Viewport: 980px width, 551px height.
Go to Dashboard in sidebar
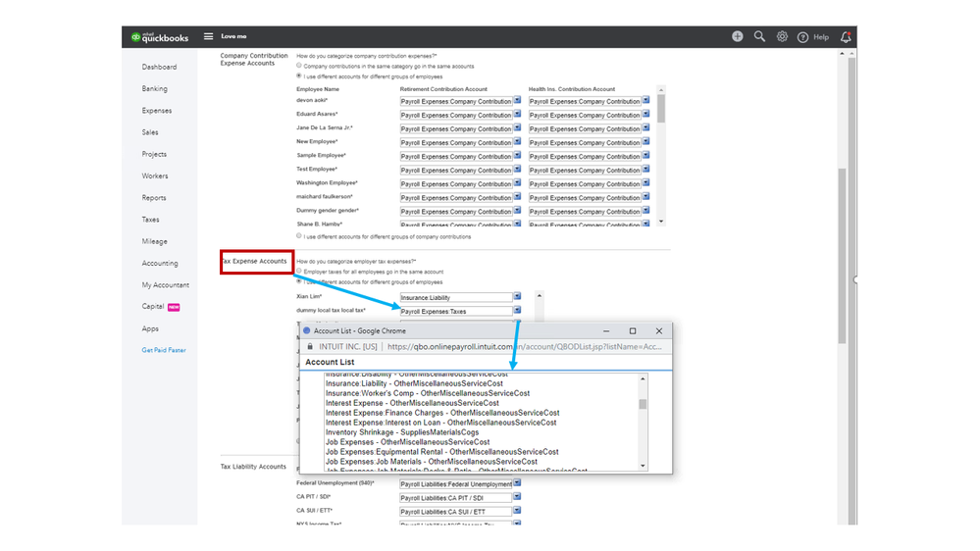point(159,67)
